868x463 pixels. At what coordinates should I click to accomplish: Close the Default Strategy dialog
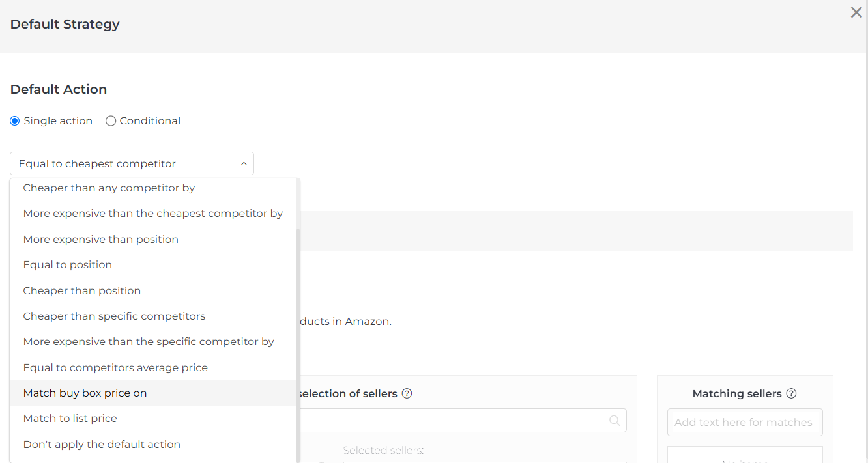click(856, 12)
